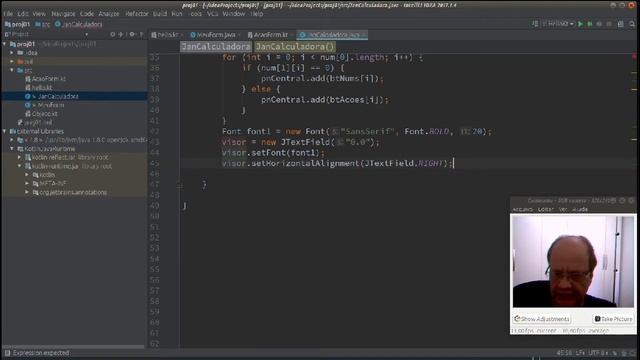Viewport: 640px width, 360px height.
Task: Hide the Project tool window
Action: (142, 35)
